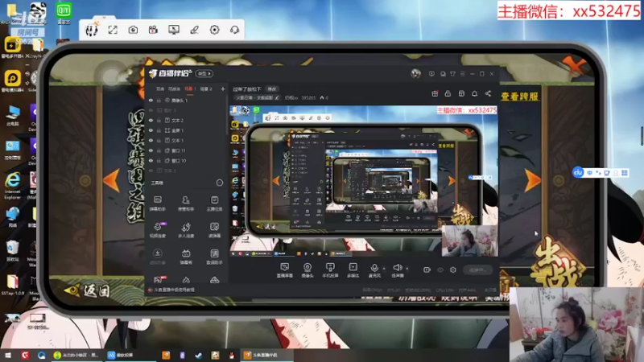This screenshot has height=362, width=644.
Task: Toggle visibility of 窗口 10 source
Action: 151,160
